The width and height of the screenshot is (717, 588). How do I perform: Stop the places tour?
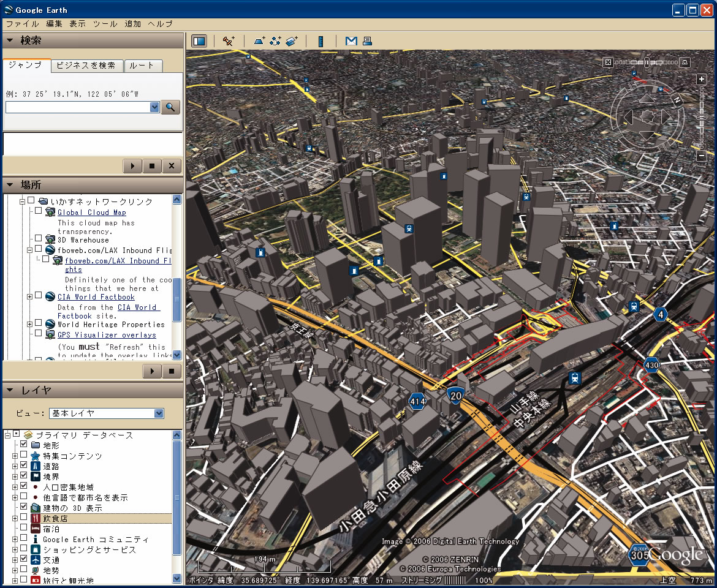click(172, 371)
